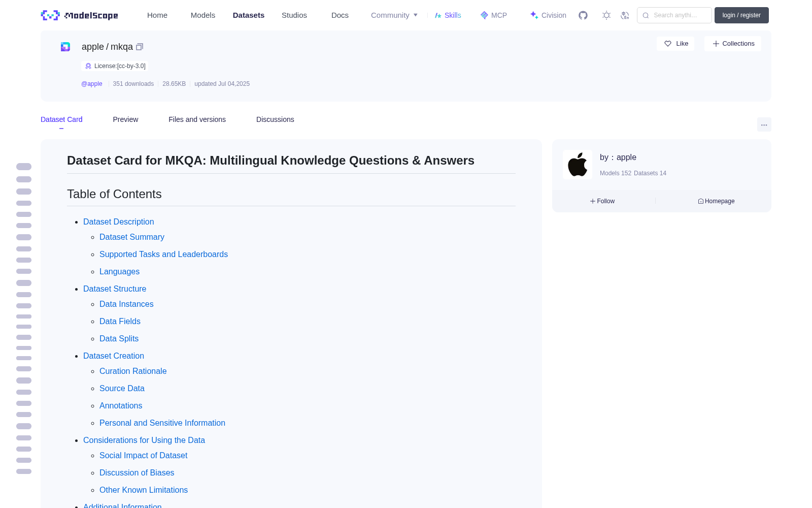Click 'Models 152' under apple
This screenshot has width=812, height=508.
pyautogui.click(x=616, y=173)
